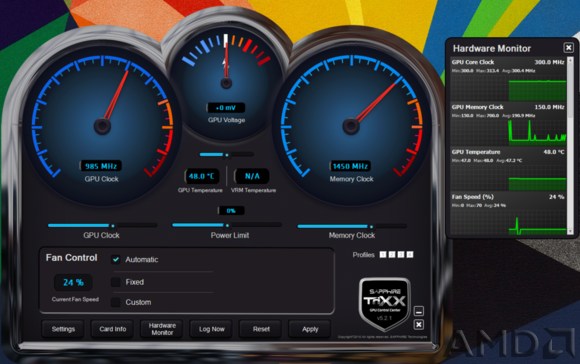Apply the current overclock settings
Image resolution: width=580 pixels, height=364 pixels.
pos(310,329)
